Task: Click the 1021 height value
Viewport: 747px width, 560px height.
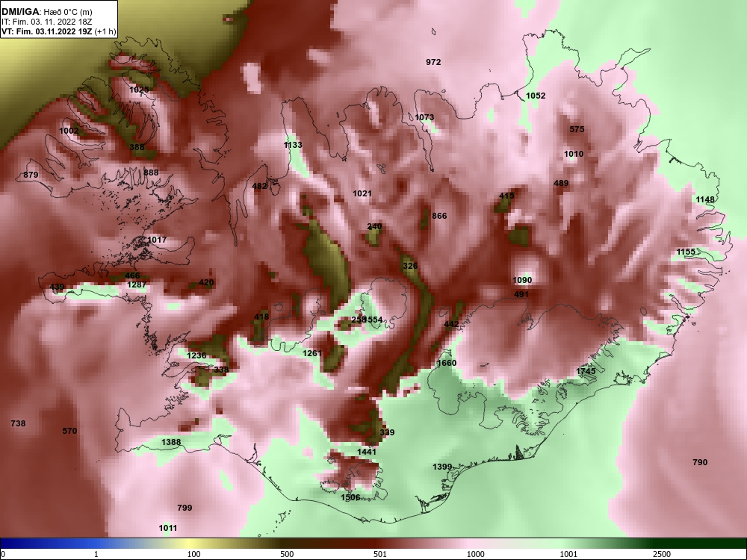Action: (x=362, y=193)
